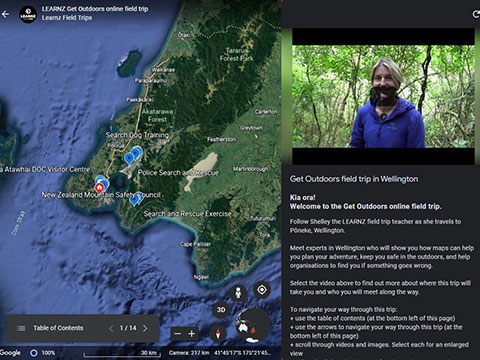Click the compass north indicator
Viewport: 480px width, 360px height.
coord(218,333)
